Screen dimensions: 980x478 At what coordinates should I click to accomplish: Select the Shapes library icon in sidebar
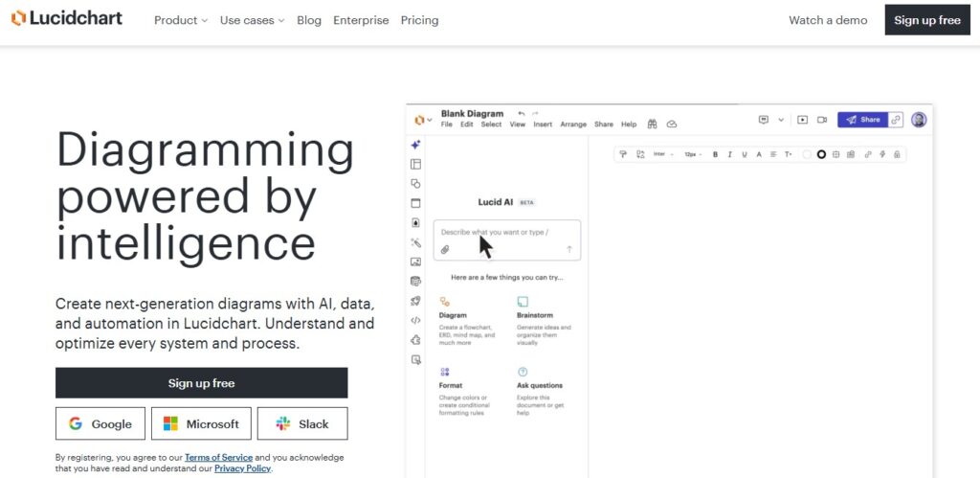[x=415, y=183]
